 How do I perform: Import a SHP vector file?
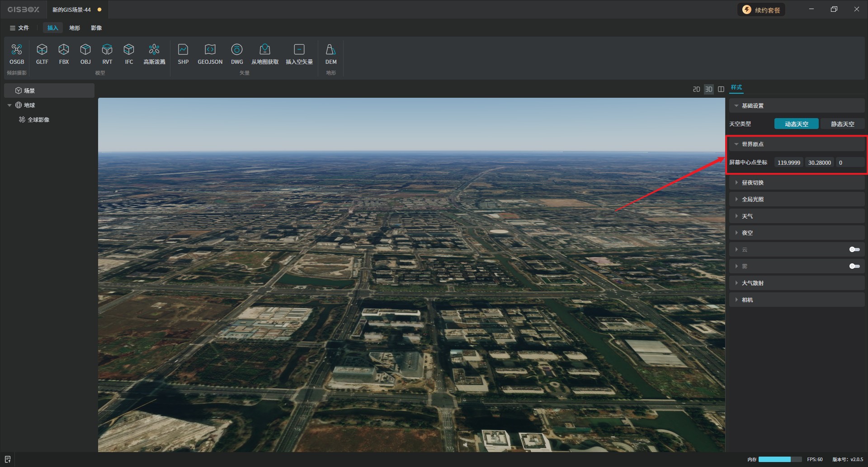(x=183, y=54)
